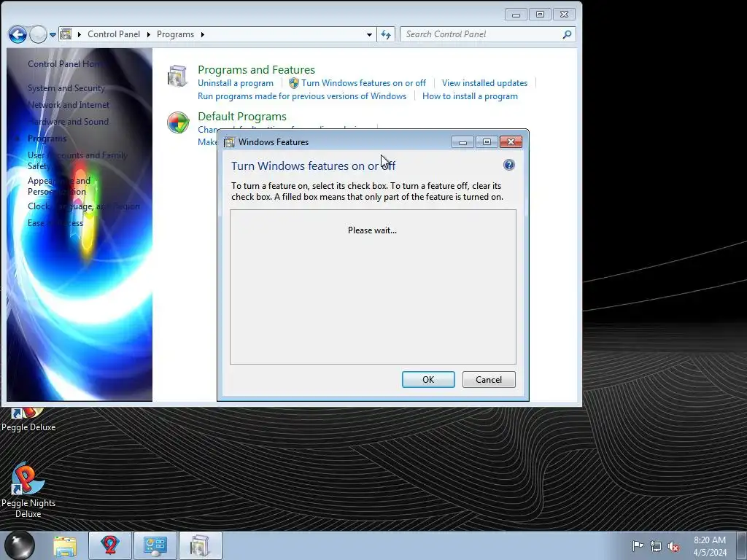Open Default Programs heading
Viewport: 747px width, 560px height.
coord(242,116)
